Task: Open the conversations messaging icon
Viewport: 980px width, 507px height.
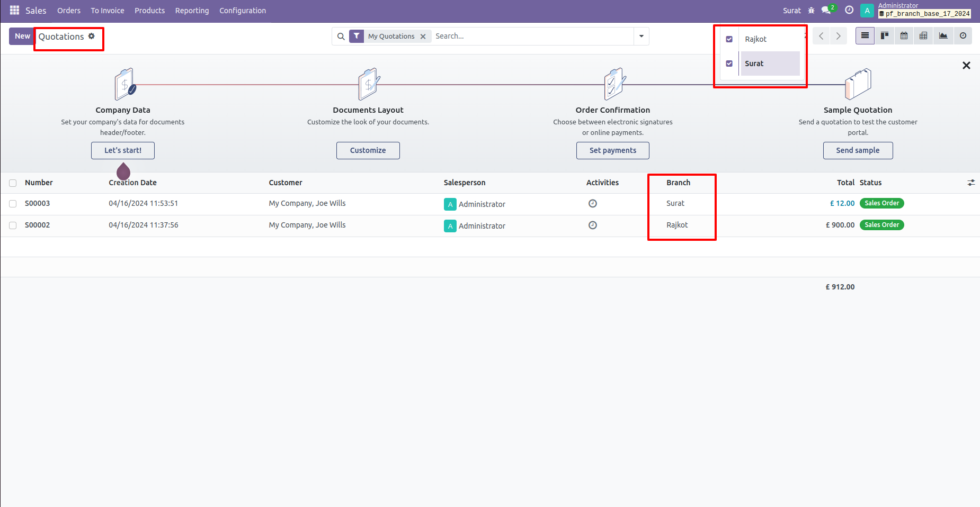Action: coord(826,10)
